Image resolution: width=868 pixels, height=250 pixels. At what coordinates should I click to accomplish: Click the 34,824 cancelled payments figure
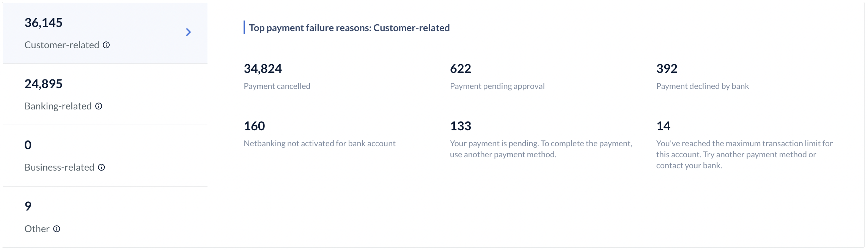click(x=263, y=69)
